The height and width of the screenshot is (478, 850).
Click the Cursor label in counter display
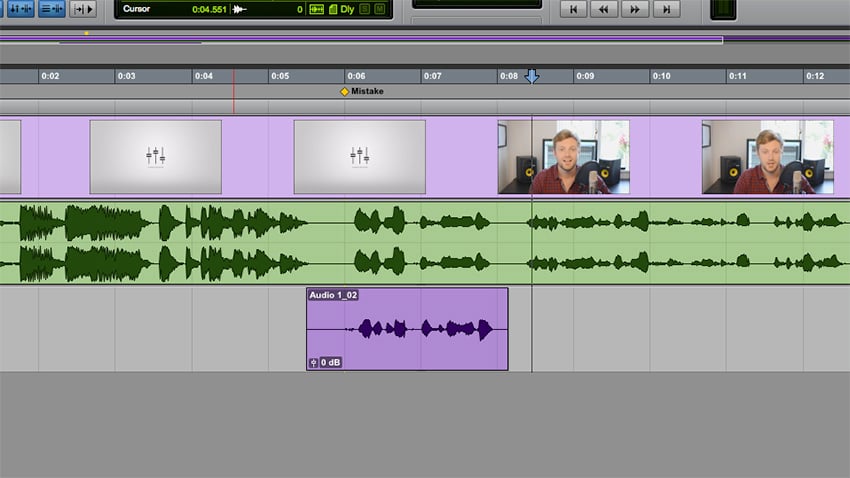click(x=136, y=9)
